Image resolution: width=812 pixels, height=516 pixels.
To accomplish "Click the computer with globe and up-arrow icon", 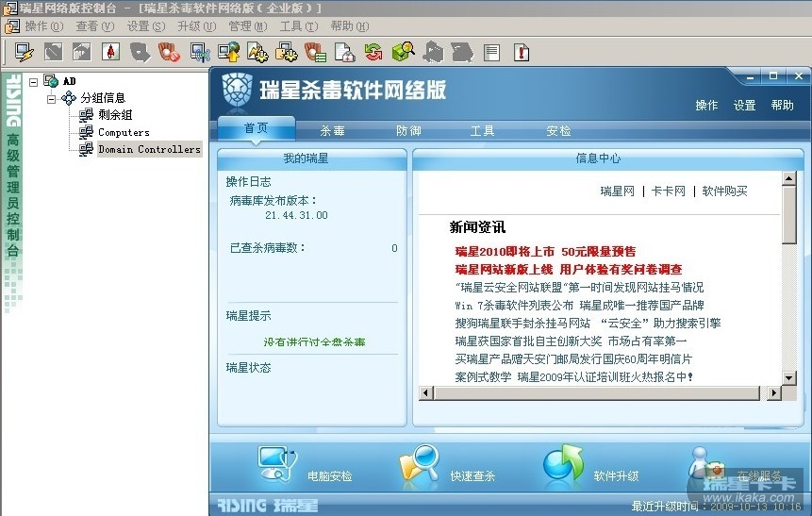I will (228, 52).
